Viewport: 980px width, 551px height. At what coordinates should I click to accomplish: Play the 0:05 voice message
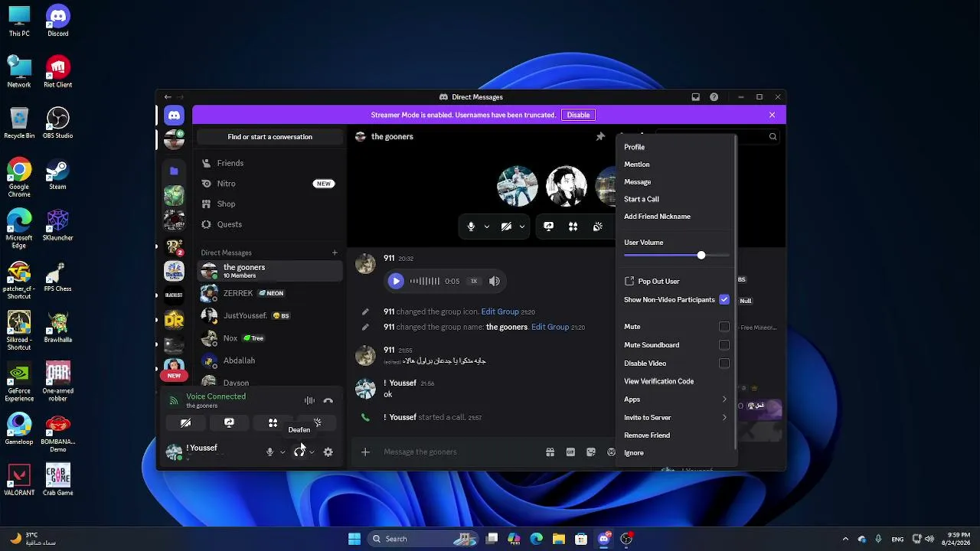[x=396, y=281]
